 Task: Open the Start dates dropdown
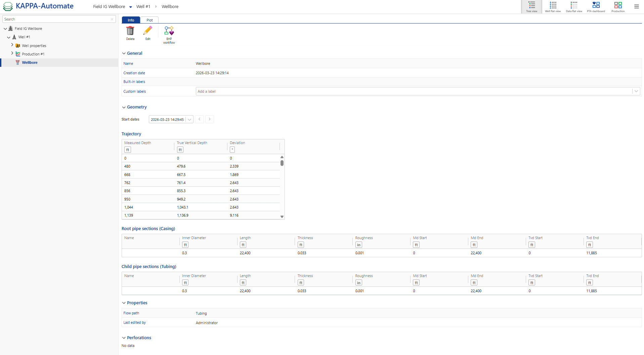pos(189,120)
